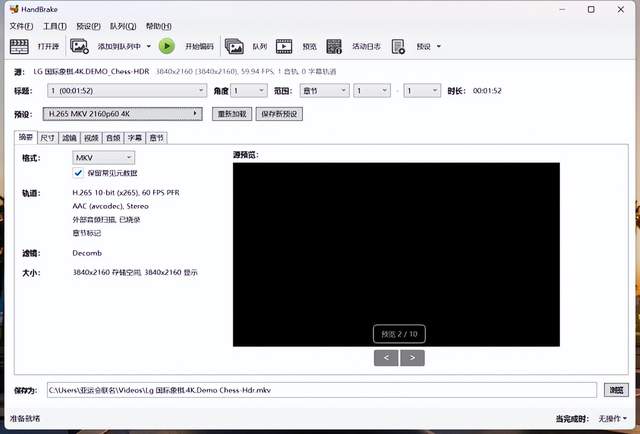Click the next preview > button
Image resolution: width=640 pixels, height=434 pixels.
pos(412,358)
